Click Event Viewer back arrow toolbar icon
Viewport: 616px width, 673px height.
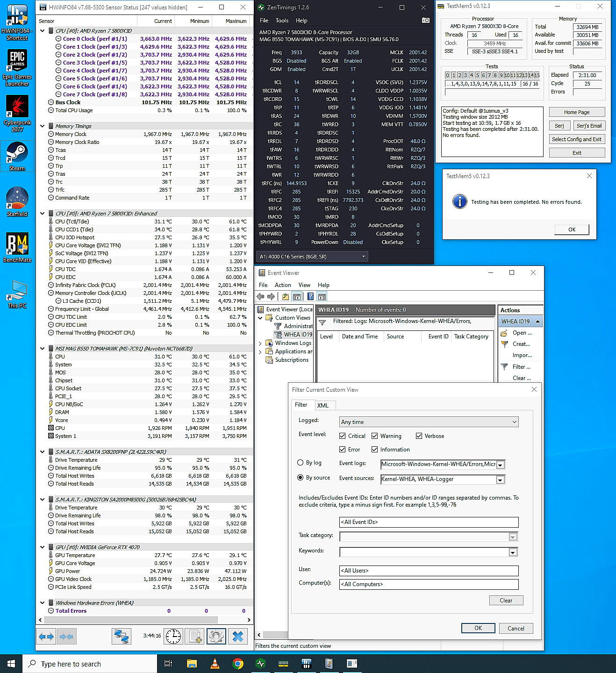tap(261, 296)
